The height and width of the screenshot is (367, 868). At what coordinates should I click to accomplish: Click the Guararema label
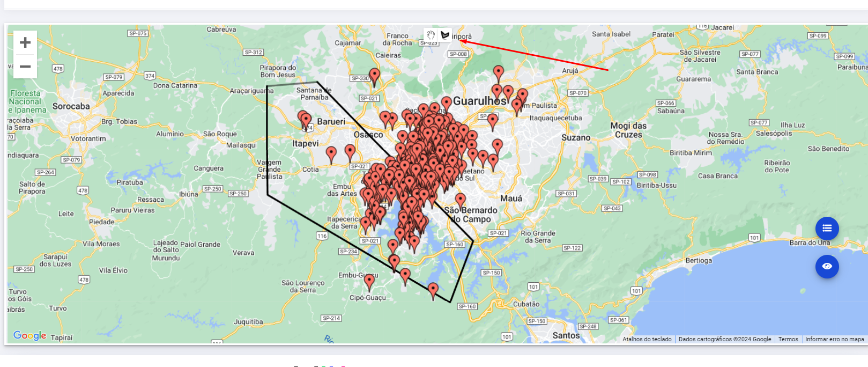pos(694,79)
